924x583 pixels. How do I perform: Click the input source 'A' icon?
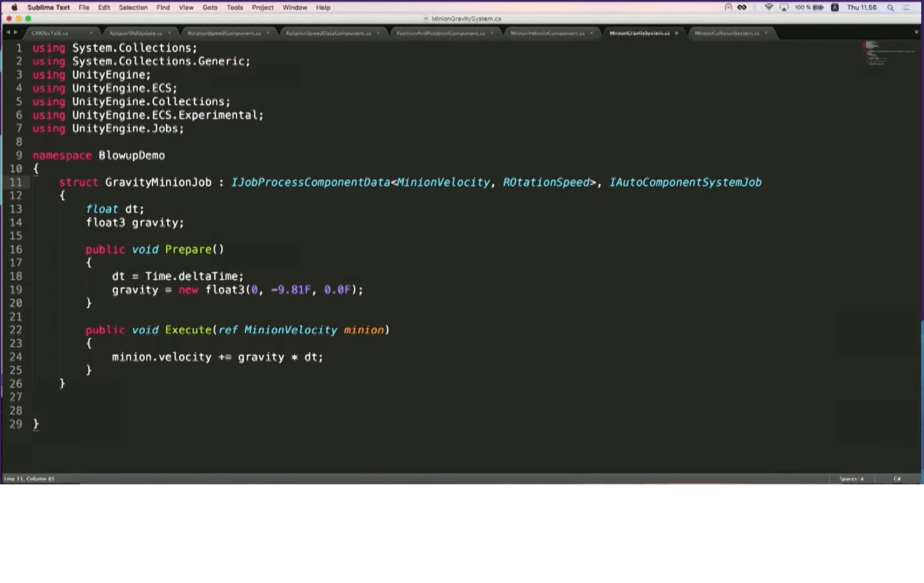tap(834, 8)
